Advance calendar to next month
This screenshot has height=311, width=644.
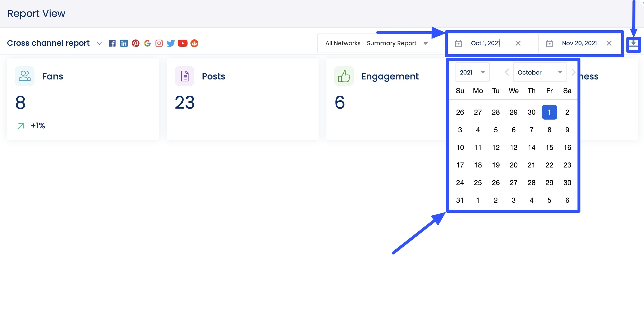click(573, 72)
